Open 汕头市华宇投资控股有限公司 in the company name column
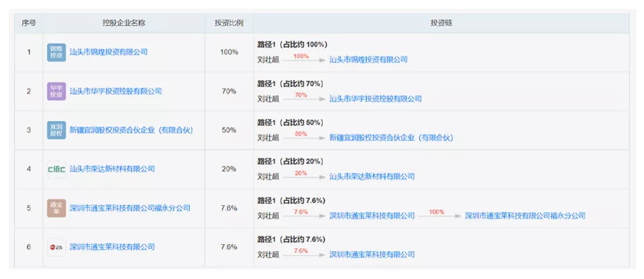Viewport: 644px width, 279px height. click(116, 91)
